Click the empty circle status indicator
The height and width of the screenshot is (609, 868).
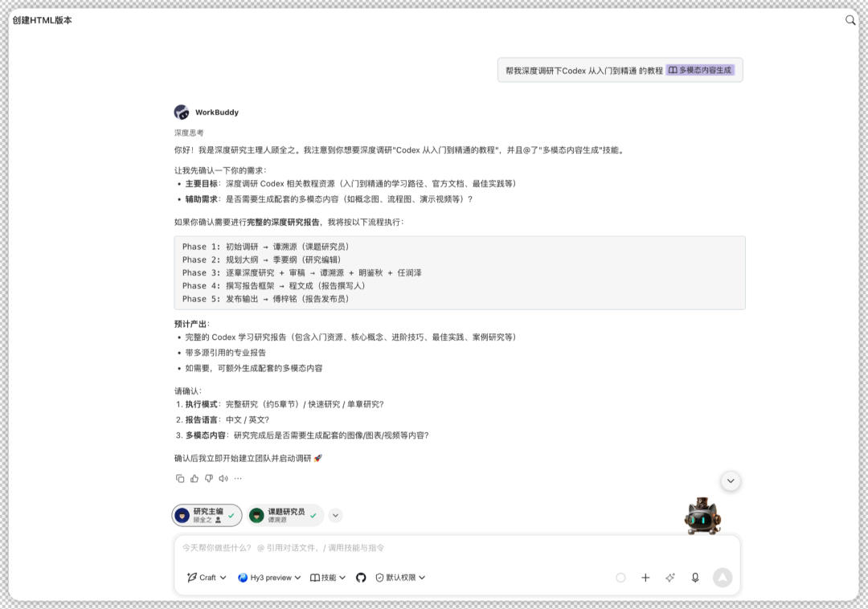pos(620,578)
